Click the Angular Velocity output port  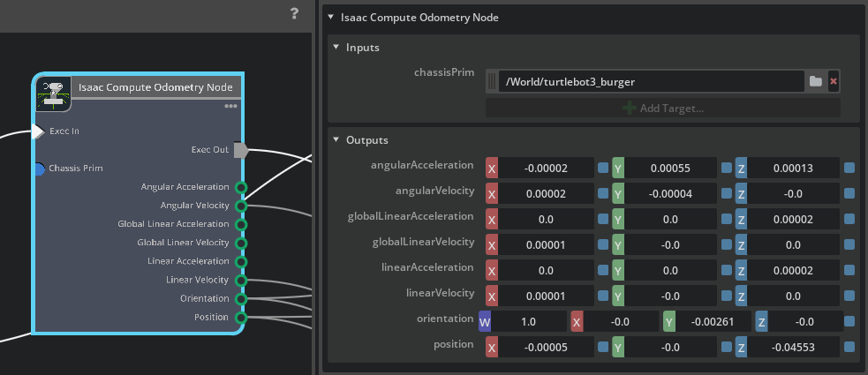(x=240, y=206)
